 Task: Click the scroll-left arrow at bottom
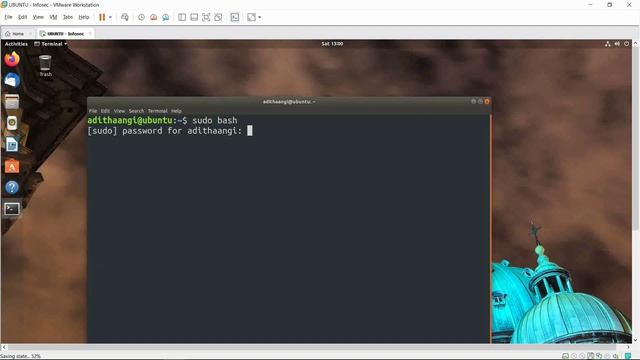click(x=4, y=347)
